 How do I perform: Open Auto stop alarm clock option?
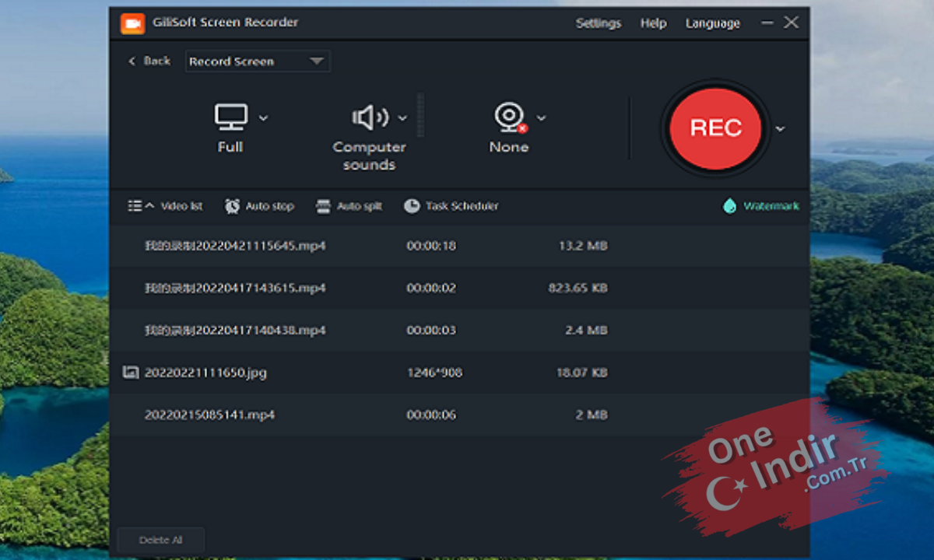(259, 206)
